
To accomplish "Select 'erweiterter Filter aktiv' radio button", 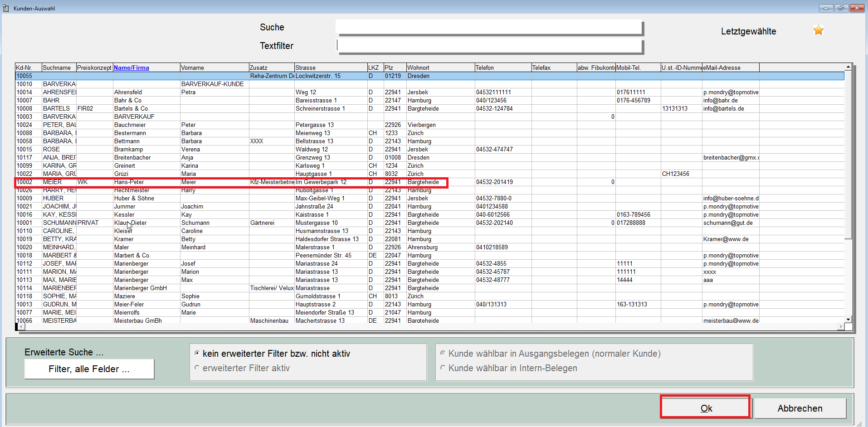I will tap(197, 368).
